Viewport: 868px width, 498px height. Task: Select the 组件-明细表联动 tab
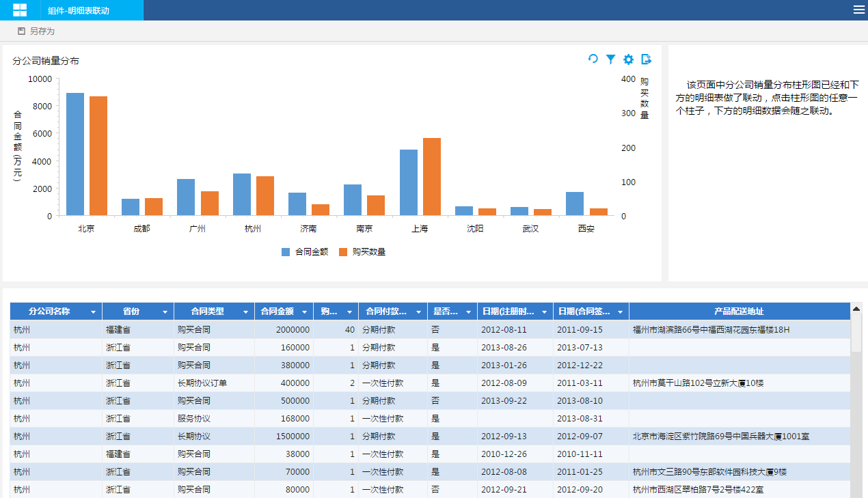click(x=92, y=10)
